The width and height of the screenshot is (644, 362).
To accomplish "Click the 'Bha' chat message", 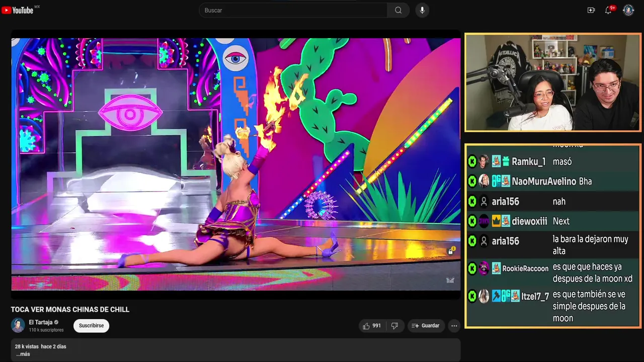I will [x=585, y=182].
